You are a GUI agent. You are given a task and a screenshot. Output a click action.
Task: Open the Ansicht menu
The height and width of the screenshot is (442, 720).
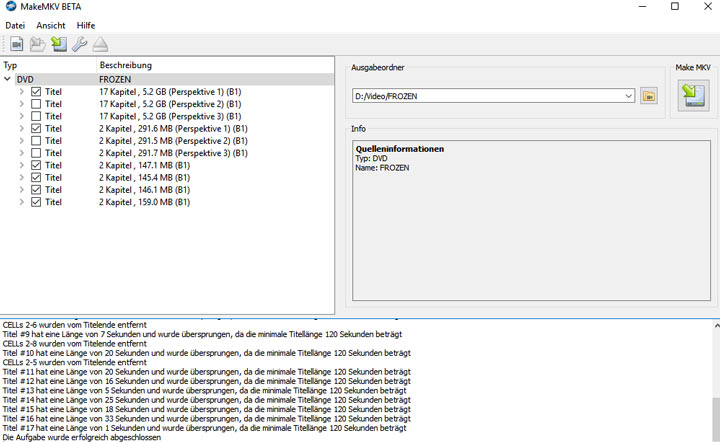pyautogui.click(x=51, y=26)
